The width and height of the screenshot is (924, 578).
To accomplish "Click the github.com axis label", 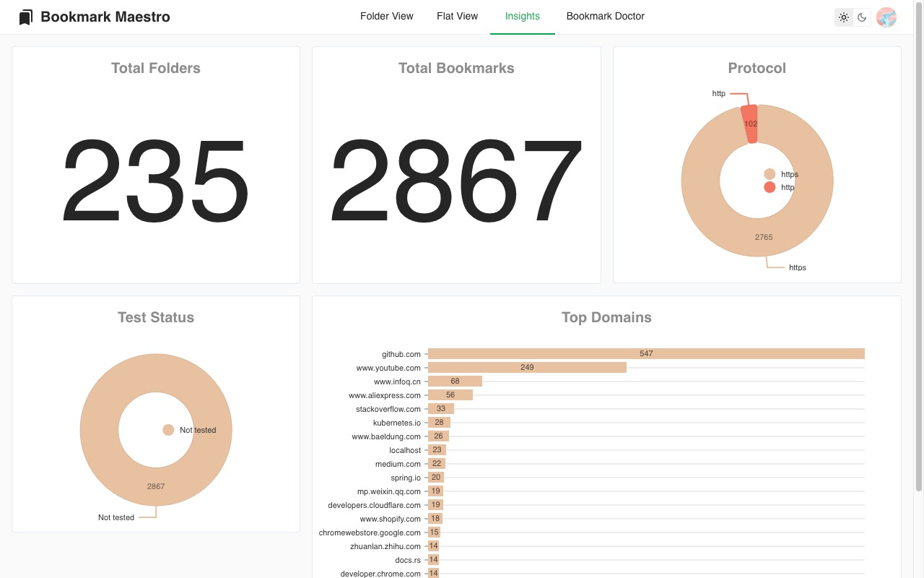I will [x=401, y=354].
